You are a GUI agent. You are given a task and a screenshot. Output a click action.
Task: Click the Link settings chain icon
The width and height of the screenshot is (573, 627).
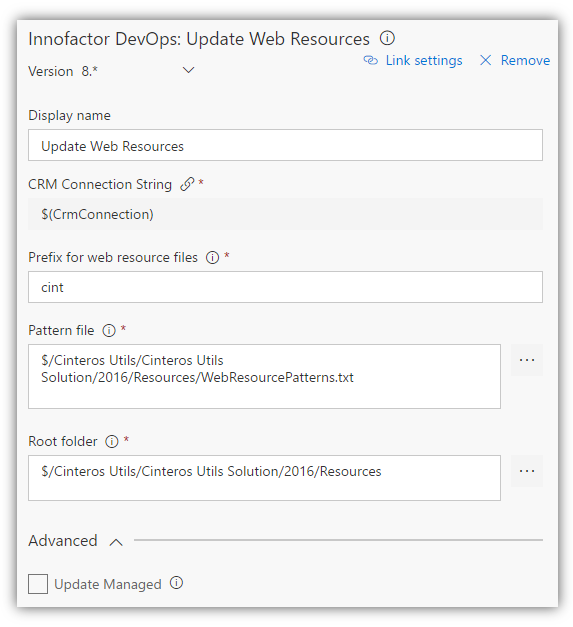pos(371,60)
